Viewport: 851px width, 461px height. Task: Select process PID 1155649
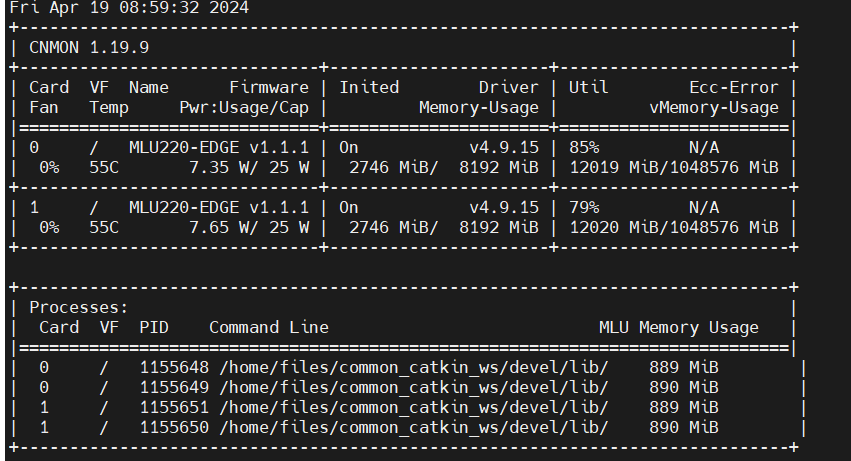point(174,388)
